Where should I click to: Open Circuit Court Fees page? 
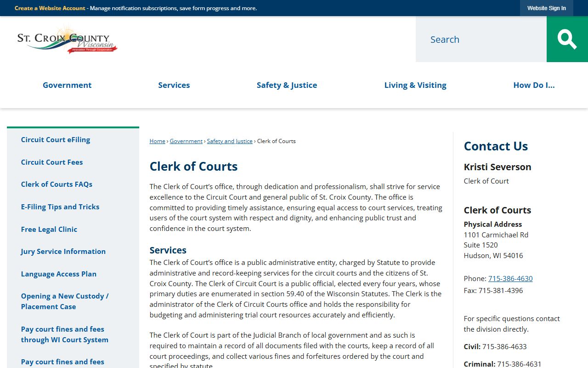[52, 162]
